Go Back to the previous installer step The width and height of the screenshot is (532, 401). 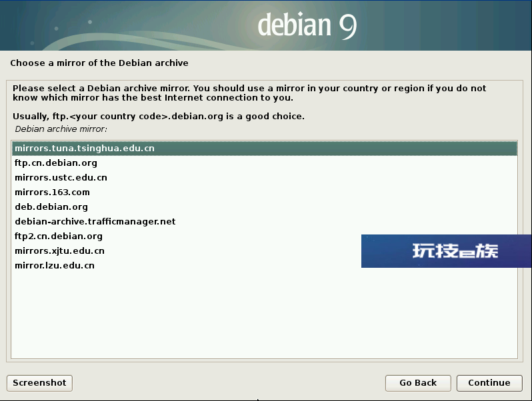[x=418, y=383]
